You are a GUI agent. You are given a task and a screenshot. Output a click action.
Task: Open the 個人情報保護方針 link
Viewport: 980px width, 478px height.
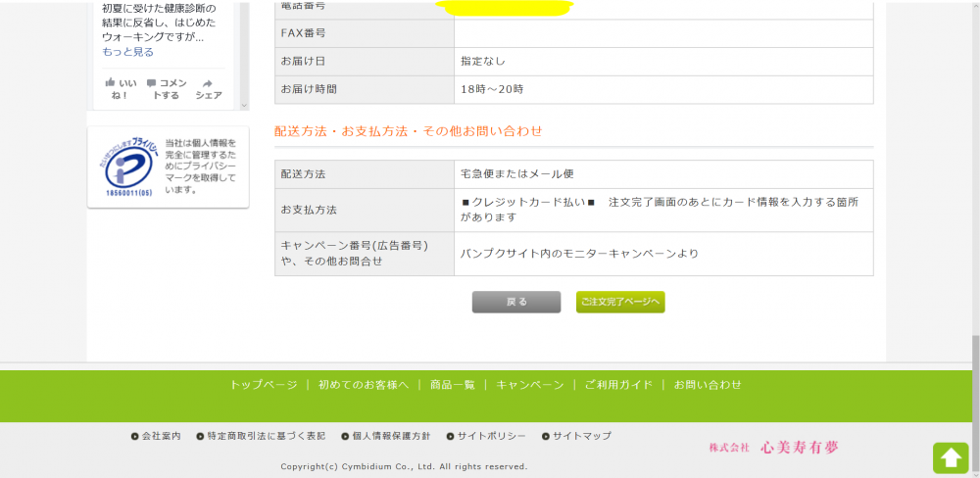tap(390, 436)
